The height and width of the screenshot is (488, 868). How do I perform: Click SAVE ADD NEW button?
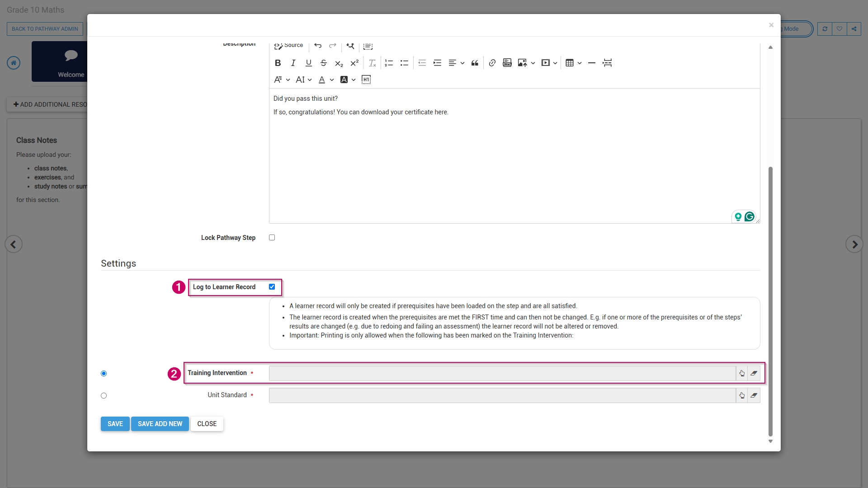160,424
